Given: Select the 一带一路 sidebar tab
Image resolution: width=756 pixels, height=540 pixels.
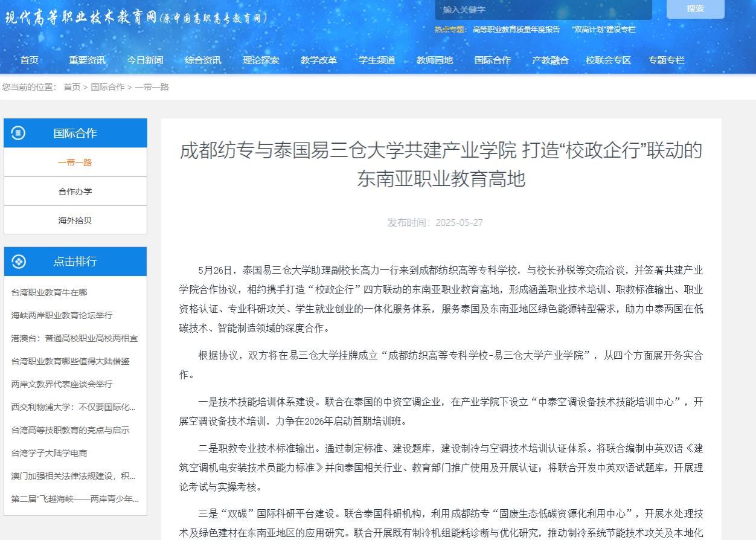Looking at the screenshot, I should (75, 162).
